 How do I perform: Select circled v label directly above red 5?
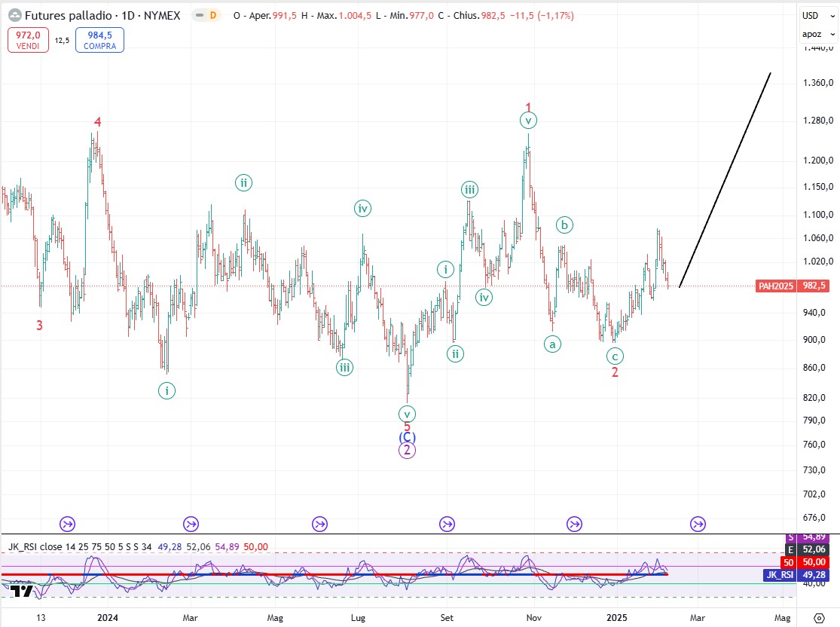407,414
